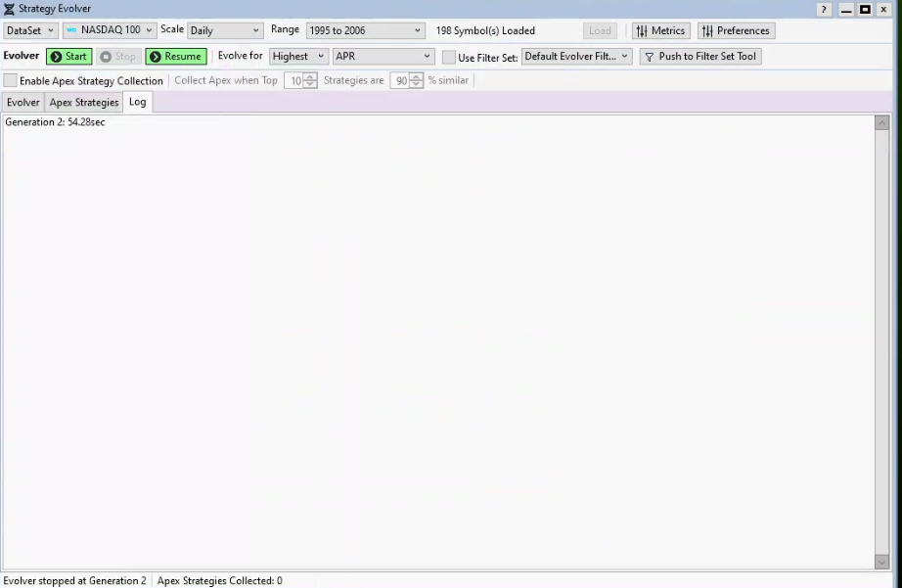Switch to the Evolver tab
The image size is (902, 588).
pyautogui.click(x=23, y=103)
